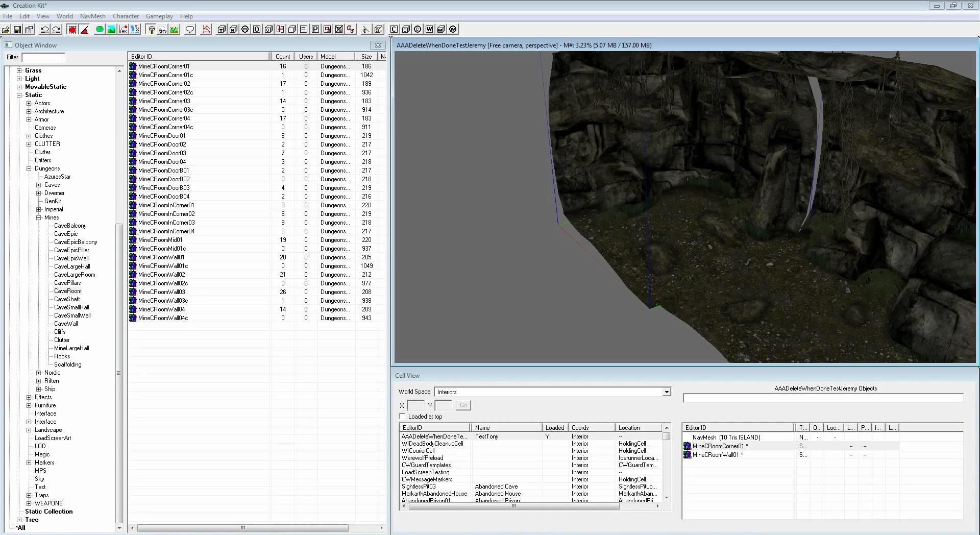Click the copyright-style circled C icon
Image resolution: width=980 pixels, height=535 pixels.
(x=418, y=29)
